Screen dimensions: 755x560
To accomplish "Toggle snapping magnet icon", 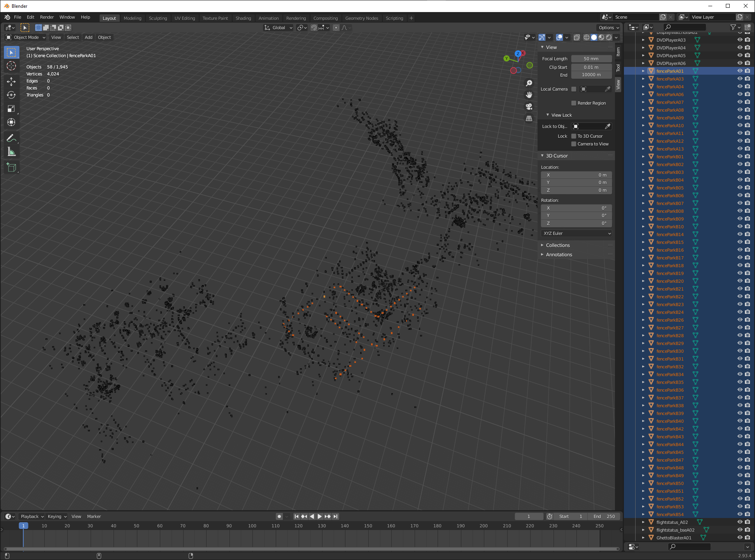I will (314, 28).
